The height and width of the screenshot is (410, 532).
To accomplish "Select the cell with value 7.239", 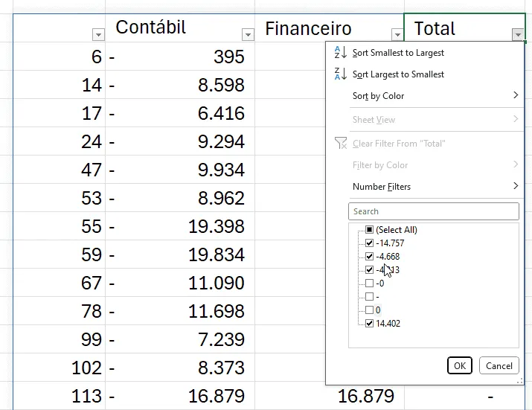I will click(180, 339).
